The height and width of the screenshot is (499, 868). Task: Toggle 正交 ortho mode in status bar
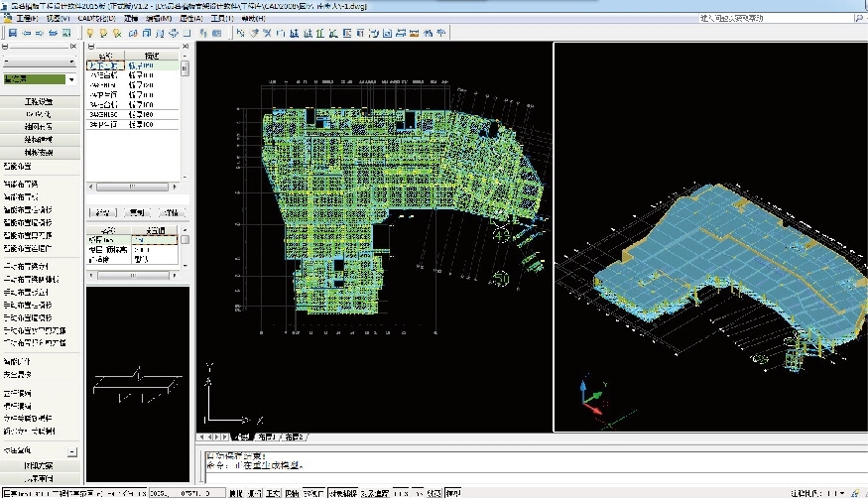[x=274, y=492]
